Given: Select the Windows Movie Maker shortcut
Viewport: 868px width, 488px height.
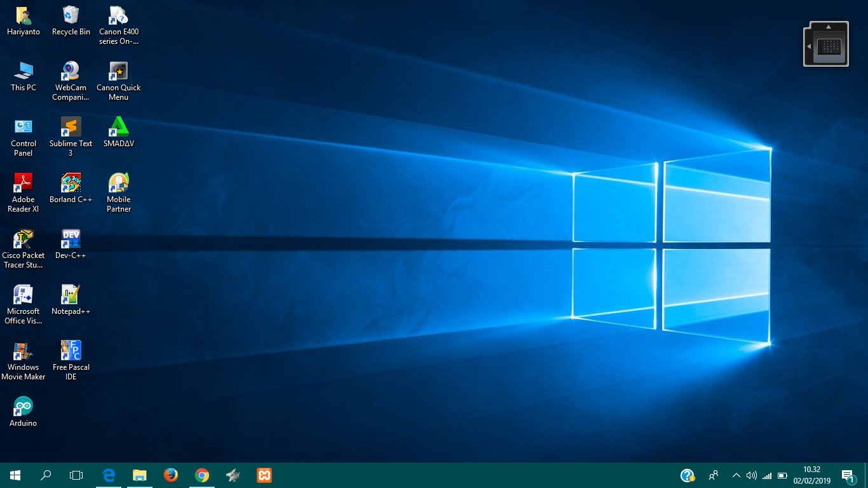Looking at the screenshot, I should (x=24, y=361).
